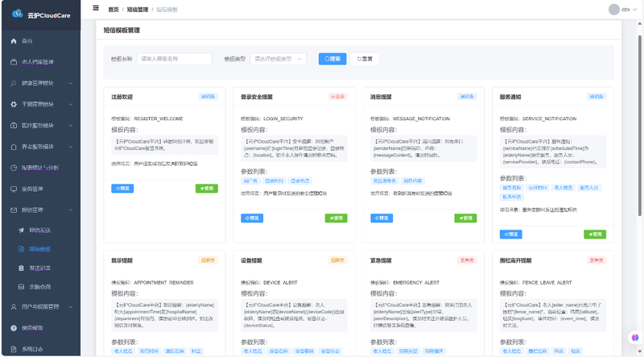Click the user avatar in header

point(614,9)
